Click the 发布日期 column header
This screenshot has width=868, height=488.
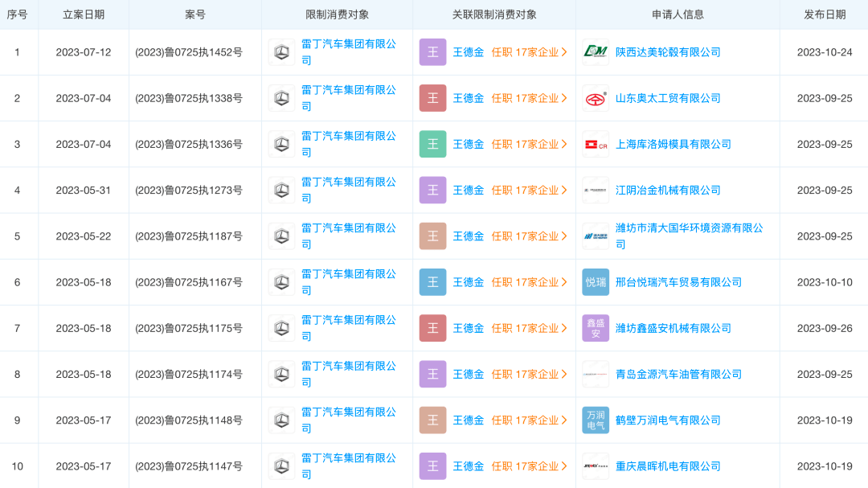(825, 14)
